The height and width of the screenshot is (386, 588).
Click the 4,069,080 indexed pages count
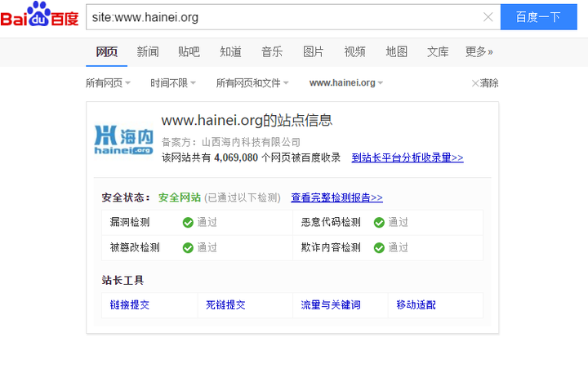click(236, 158)
